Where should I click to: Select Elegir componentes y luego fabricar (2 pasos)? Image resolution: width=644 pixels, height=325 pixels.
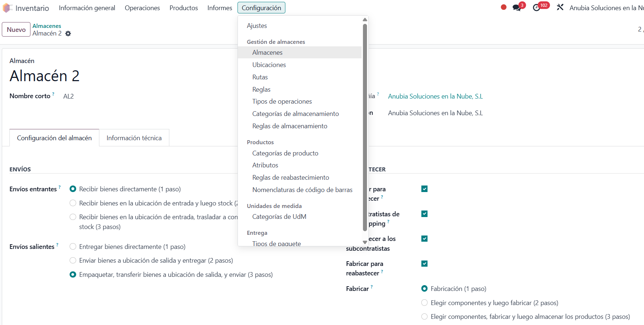click(424, 303)
